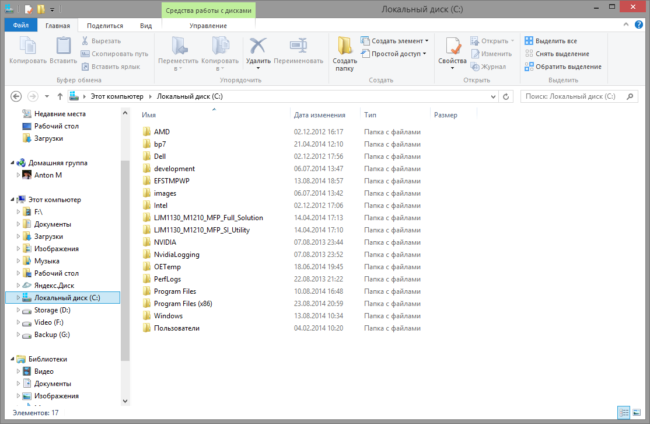The image size is (650, 424).
Task: Click the History (Журнал) command
Action: point(488,66)
